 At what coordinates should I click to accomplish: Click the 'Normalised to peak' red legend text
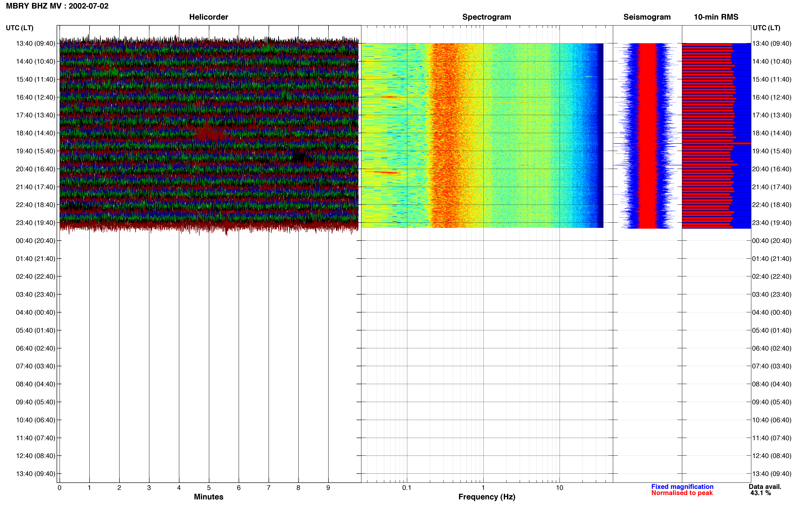click(x=682, y=493)
